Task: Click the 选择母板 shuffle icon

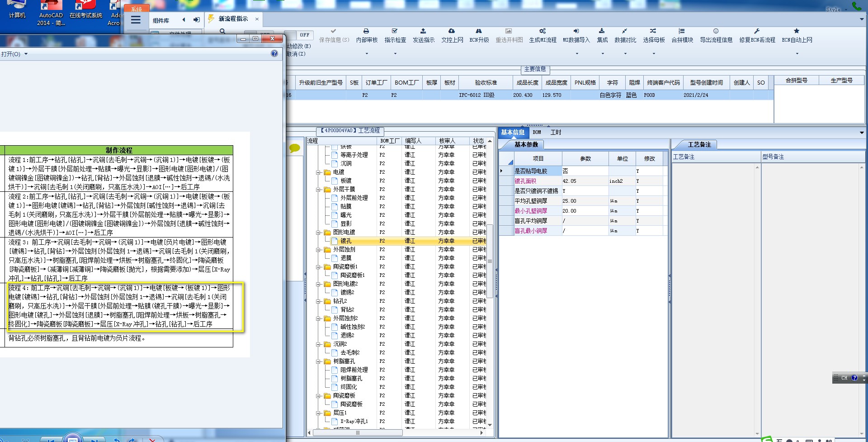Action: coord(653,31)
